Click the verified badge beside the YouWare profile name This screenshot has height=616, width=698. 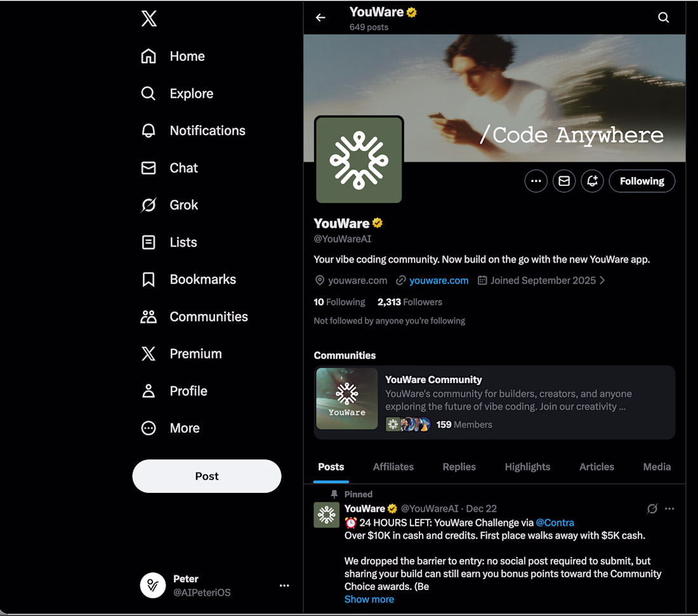coord(378,223)
